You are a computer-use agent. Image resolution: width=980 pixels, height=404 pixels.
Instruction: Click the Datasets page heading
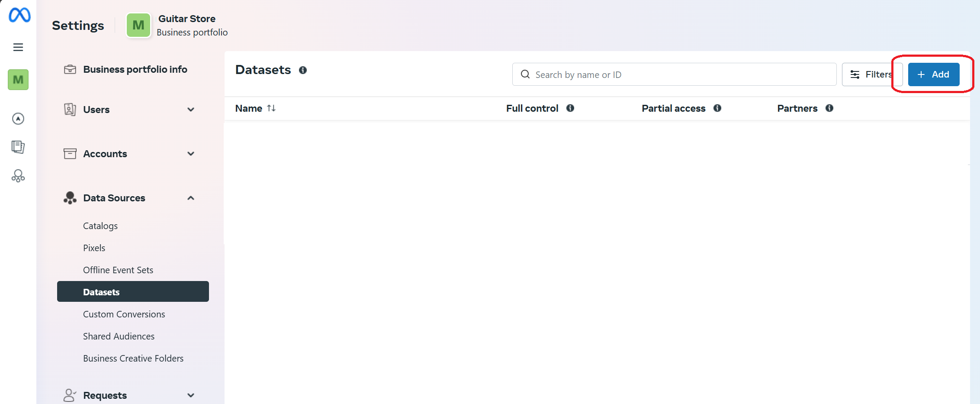(x=263, y=70)
